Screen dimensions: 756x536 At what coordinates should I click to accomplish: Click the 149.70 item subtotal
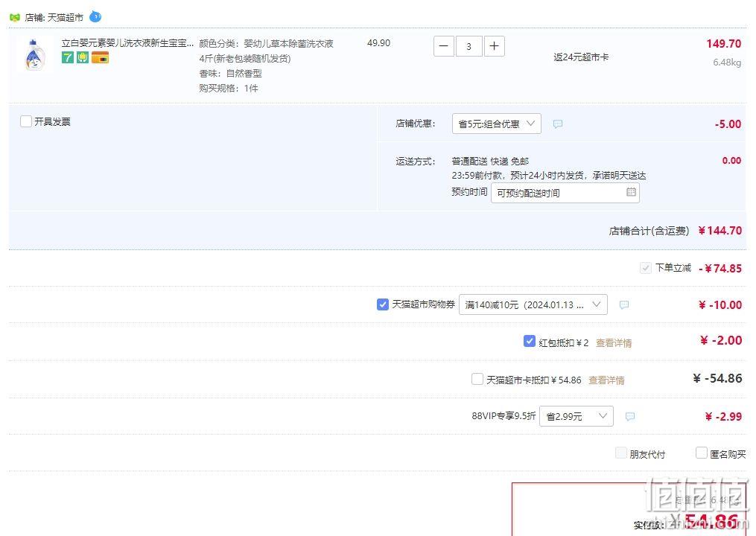[x=724, y=44]
